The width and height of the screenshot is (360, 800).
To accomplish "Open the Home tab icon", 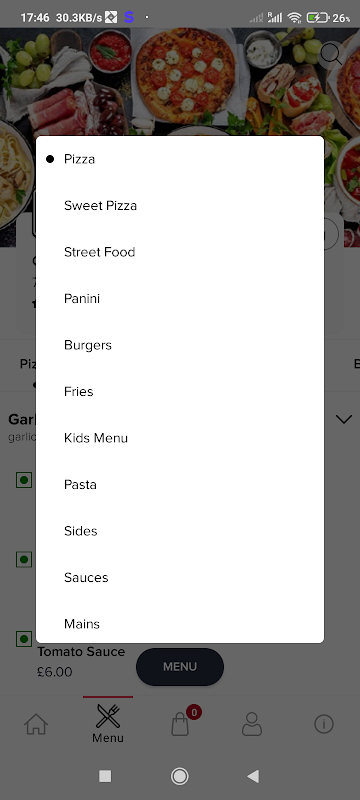I will [x=36, y=724].
